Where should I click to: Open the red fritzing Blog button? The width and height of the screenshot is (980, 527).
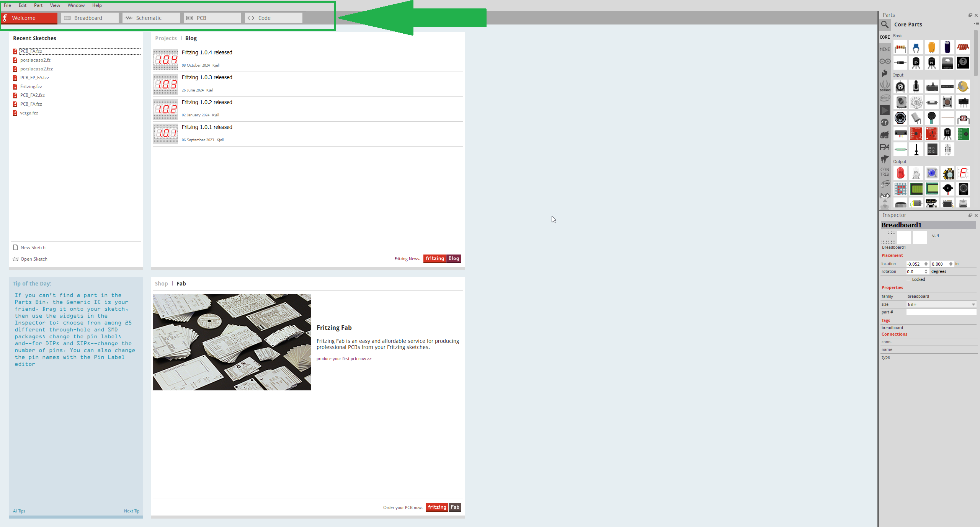tap(442, 259)
